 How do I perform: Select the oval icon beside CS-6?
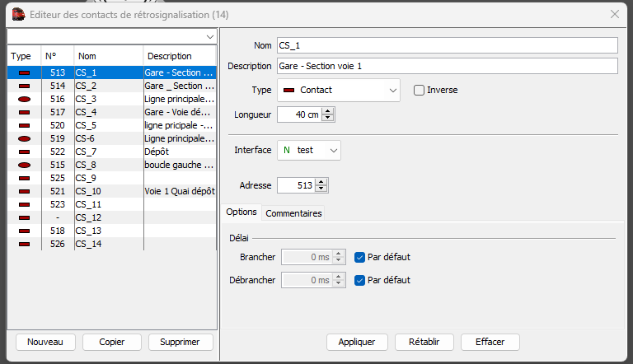(24, 139)
